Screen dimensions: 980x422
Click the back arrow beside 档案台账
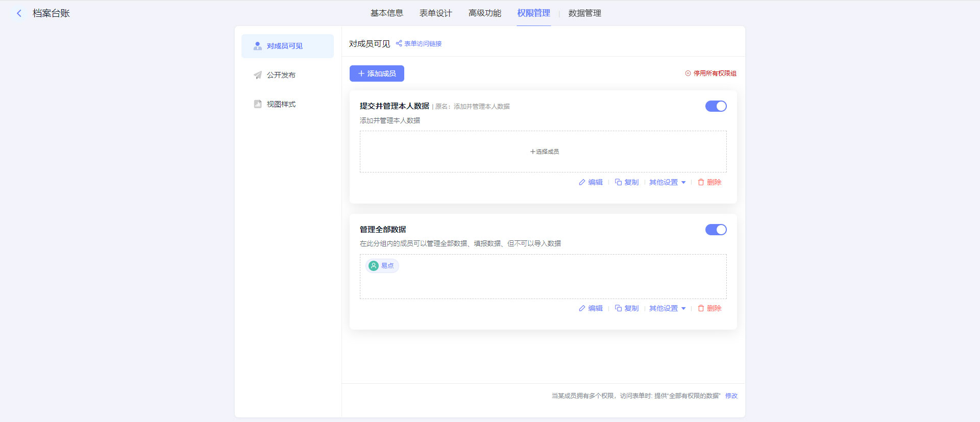[19, 13]
